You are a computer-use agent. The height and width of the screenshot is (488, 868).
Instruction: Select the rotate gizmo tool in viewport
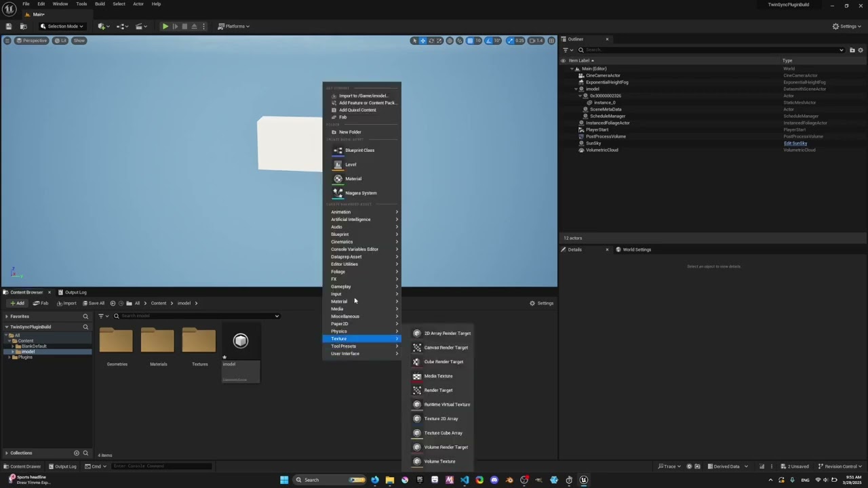tap(431, 41)
